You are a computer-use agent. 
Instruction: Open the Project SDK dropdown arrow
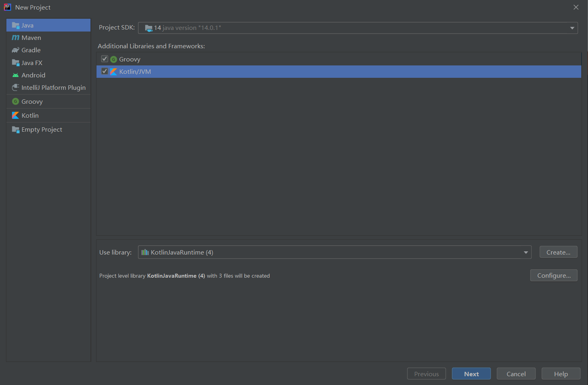coord(572,28)
